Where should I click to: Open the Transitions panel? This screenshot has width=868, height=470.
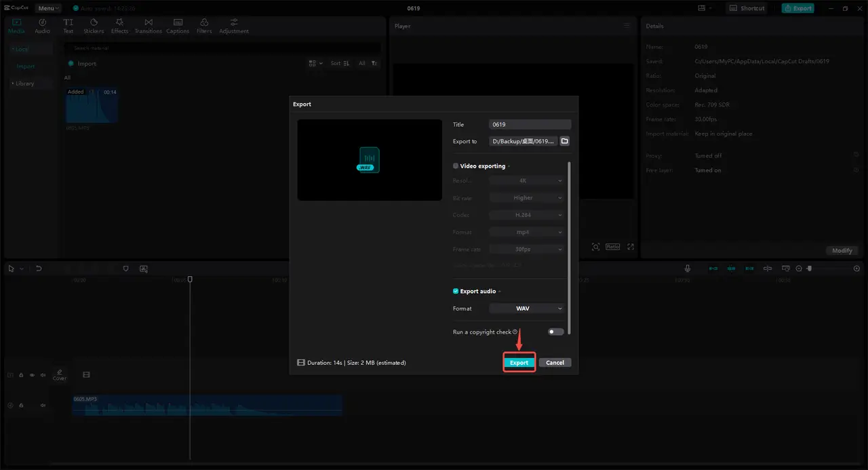coord(148,26)
